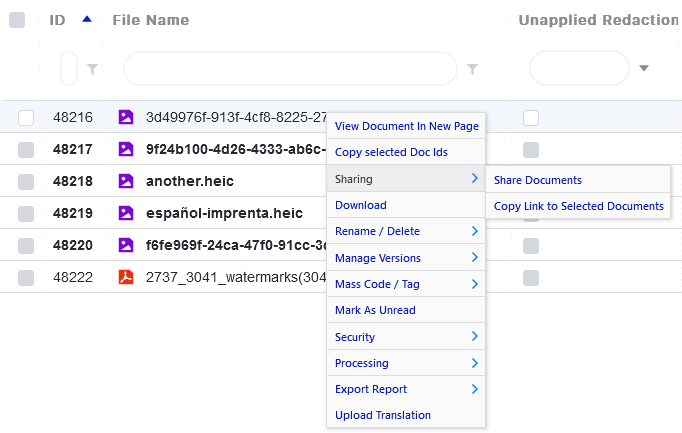Open file starting f6fe969f-24ca-47f0

(236, 245)
